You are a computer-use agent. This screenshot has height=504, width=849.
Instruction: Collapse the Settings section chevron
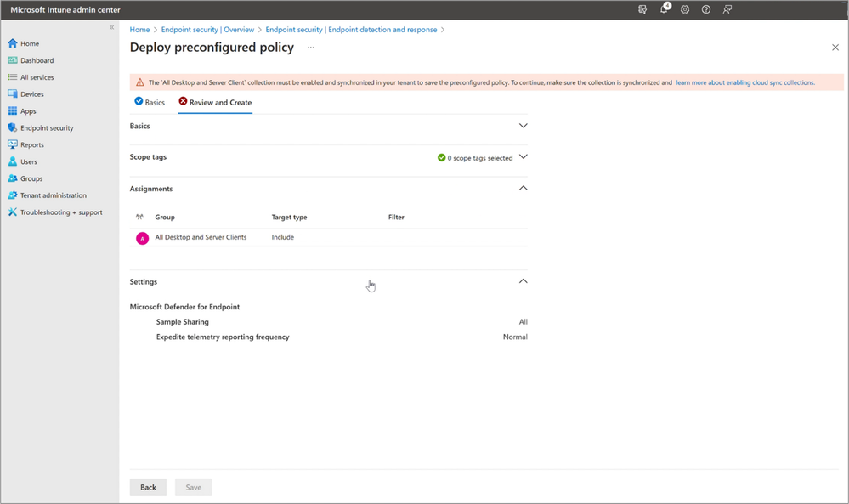[523, 281]
